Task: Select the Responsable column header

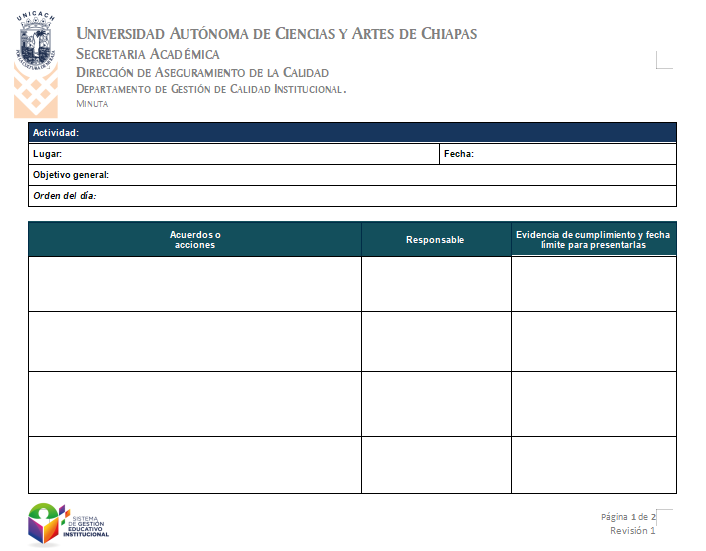Action: coord(435,239)
